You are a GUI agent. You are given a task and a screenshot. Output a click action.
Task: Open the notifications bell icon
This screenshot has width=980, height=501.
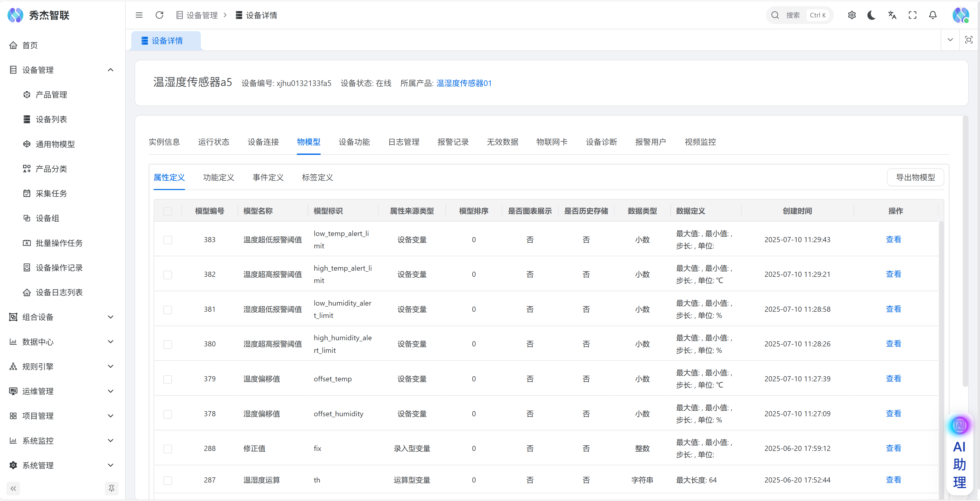coord(932,15)
